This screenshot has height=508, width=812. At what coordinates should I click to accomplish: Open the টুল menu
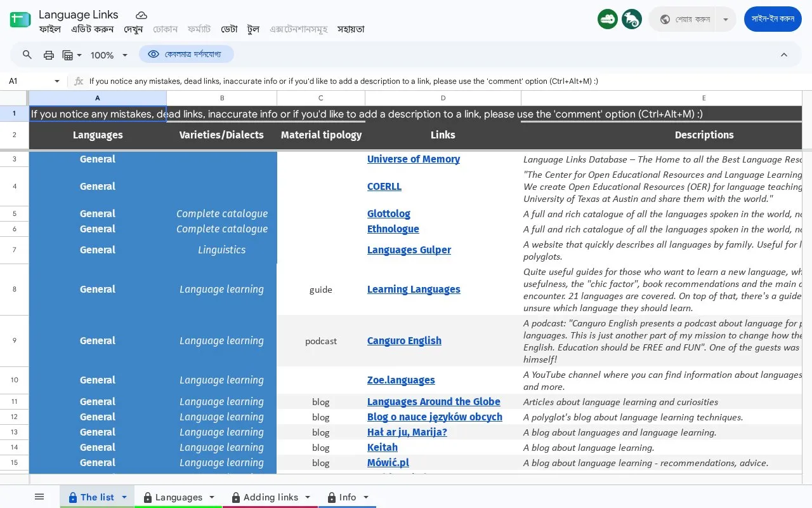pos(253,29)
